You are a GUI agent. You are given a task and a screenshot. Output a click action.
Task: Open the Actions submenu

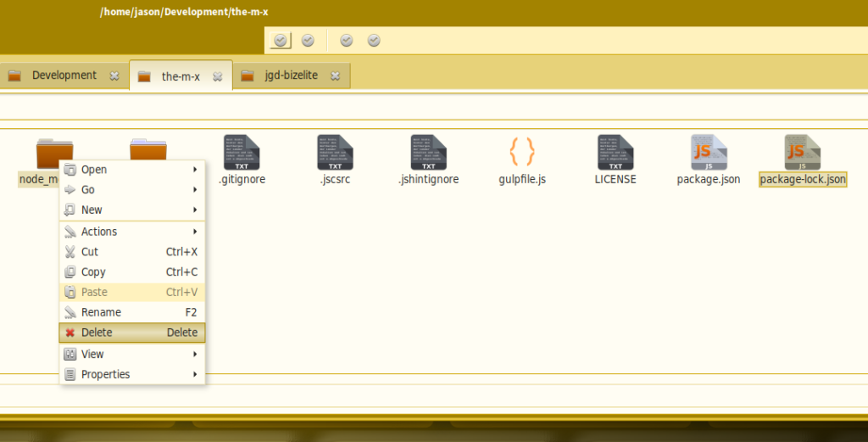132,232
